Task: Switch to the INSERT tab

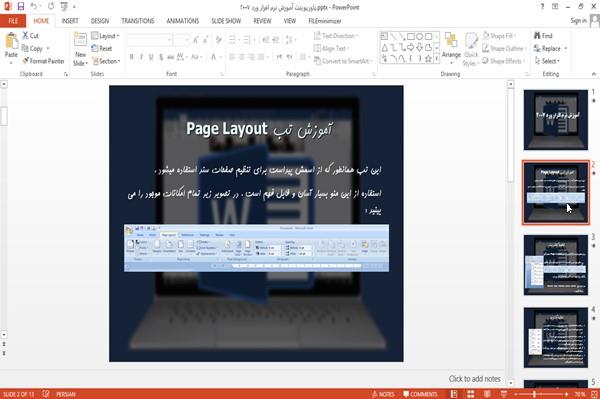Action: [x=70, y=21]
